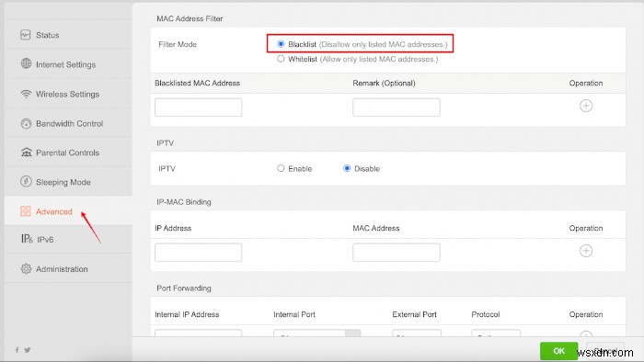Focus the IP-MAC Binding MAC Address field

397,252
